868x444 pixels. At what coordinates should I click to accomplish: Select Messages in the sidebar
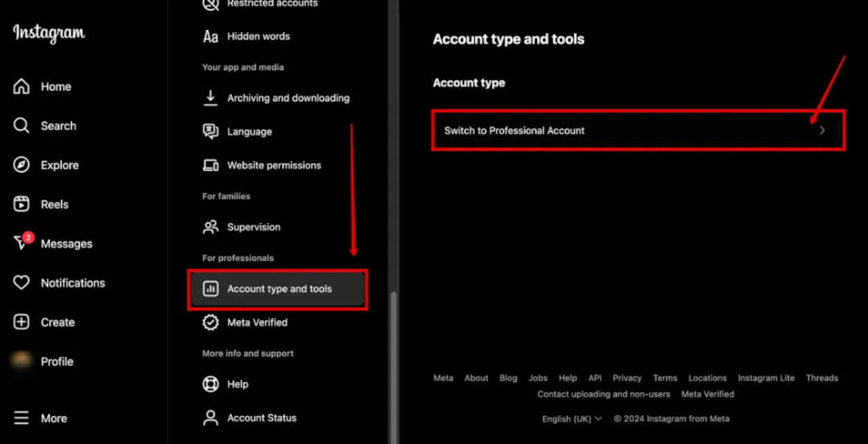pyautogui.click(x=67, y=244)
